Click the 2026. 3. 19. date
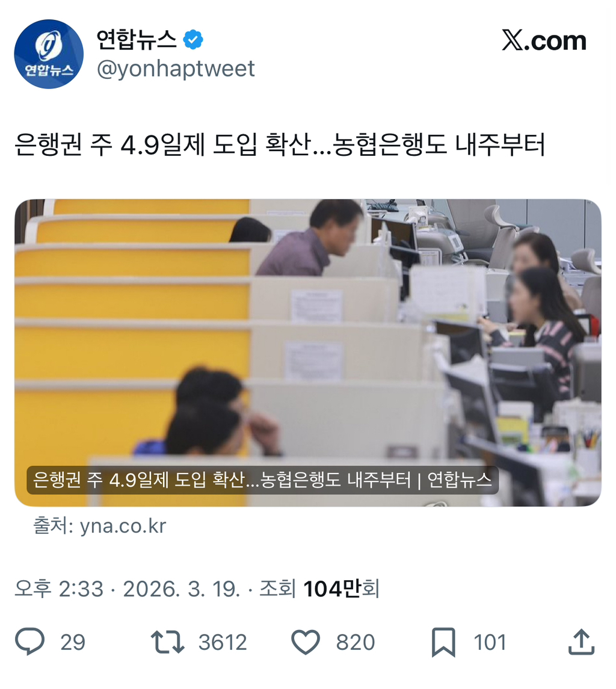This screenshot has width=616, height=689. pyautogui.click(x=182, y=589)
